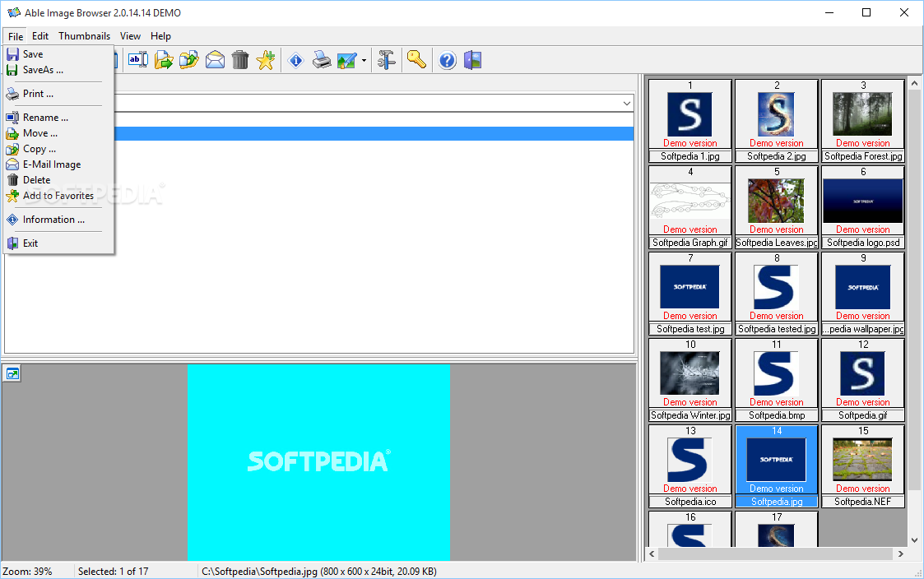Select partially visible thumbnail number 17
Viewport: 924px width, 579px height.
click(777, 529)
